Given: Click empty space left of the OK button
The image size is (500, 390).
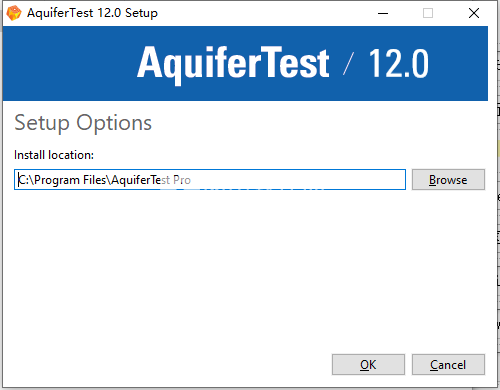Looking at the screenshot, I should (x=167, y=364).
